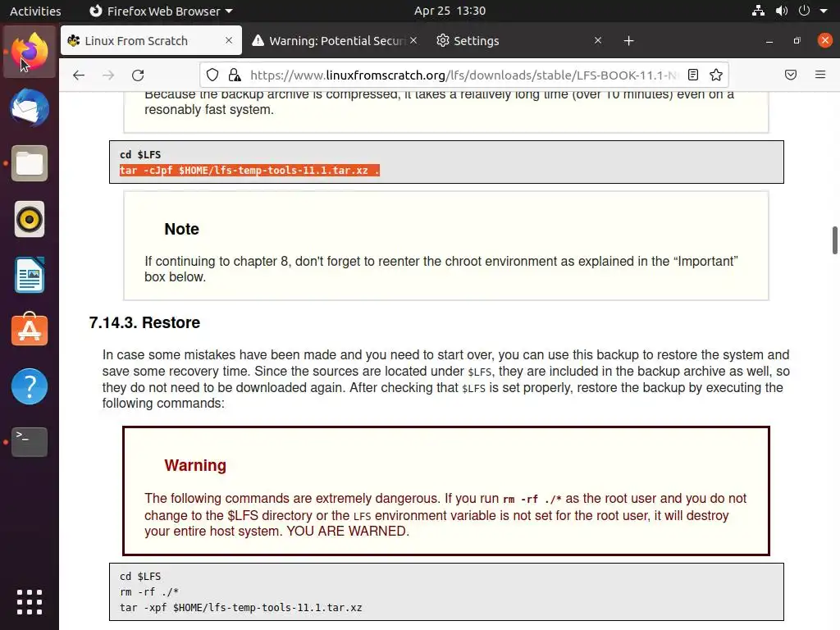Click the red 'Warning' heading
This screenshot has width=840, height=630.
click(x=195, y=465)
